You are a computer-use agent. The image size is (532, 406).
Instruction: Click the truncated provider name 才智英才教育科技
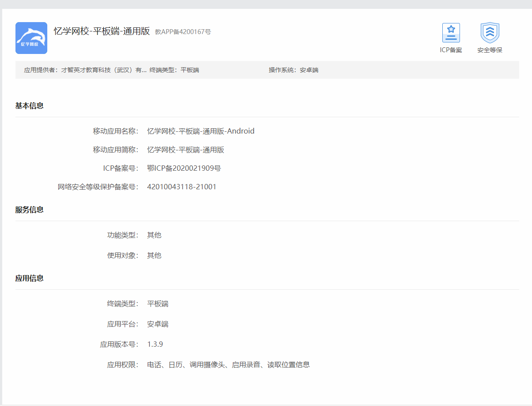click(x=103, y=70)
